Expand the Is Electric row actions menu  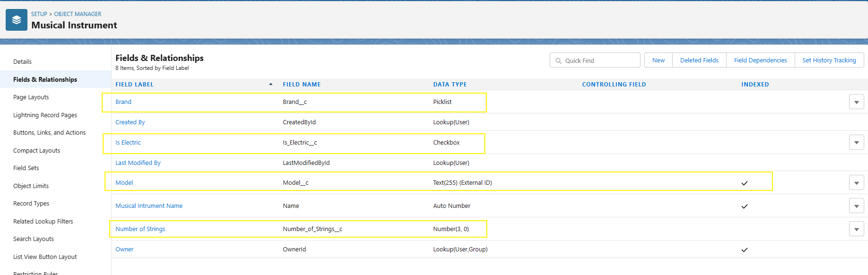[856, 143]
